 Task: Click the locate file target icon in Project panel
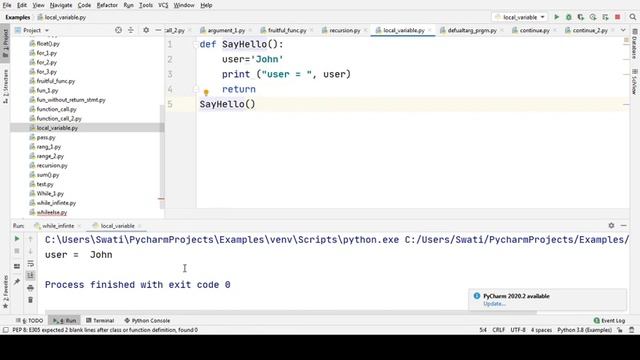[118, 30]
